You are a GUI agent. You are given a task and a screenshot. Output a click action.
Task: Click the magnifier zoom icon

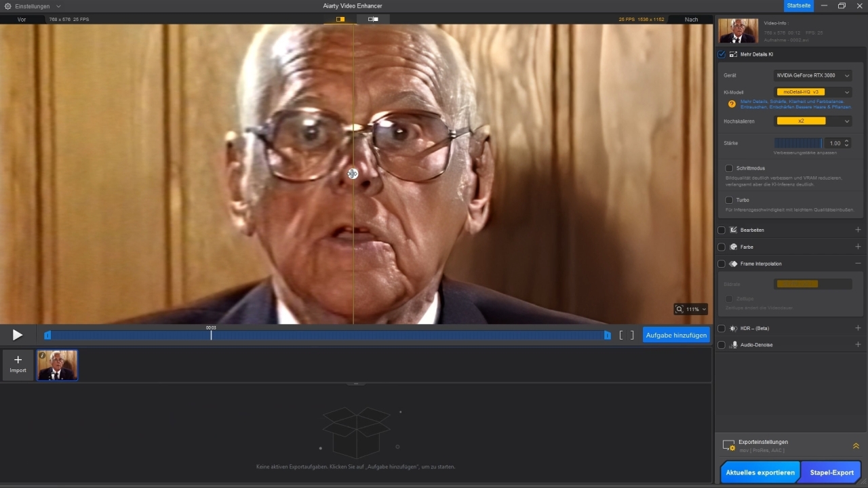[x=679, y=309]
